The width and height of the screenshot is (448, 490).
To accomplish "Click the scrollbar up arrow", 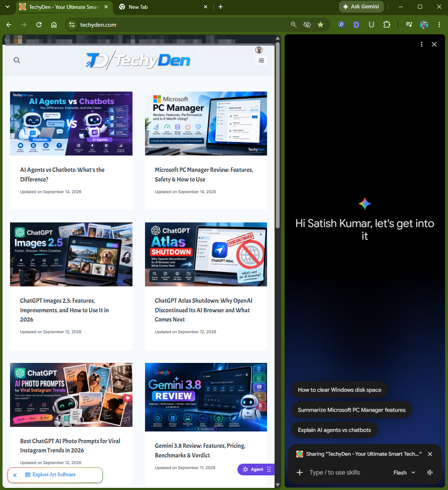I will pos(278,38).
